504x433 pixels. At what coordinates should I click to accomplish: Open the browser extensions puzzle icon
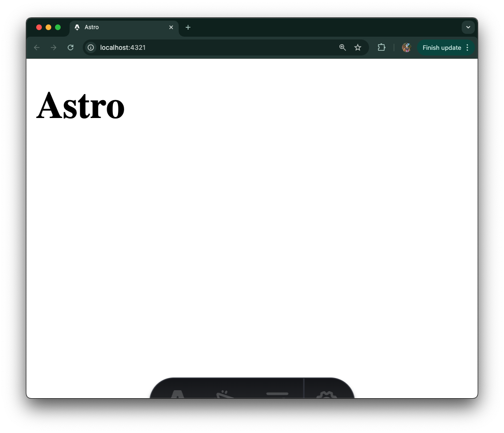pos(381,47)
